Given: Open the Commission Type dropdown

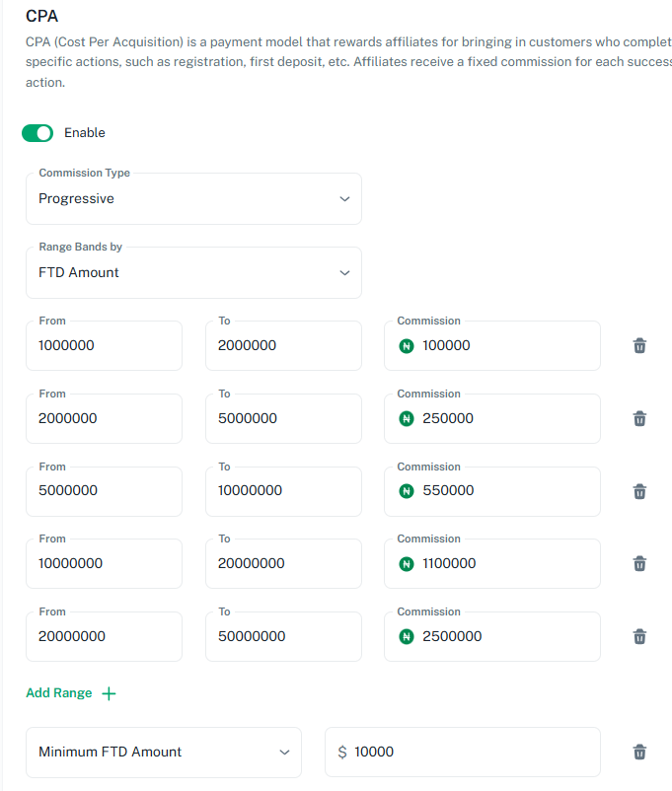Looking at the screenshot, I should (193, 199).
